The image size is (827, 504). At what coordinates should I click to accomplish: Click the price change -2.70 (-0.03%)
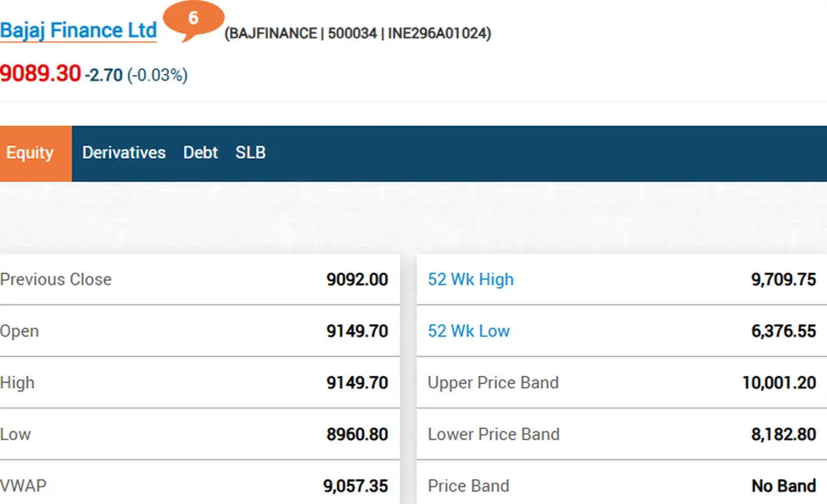(x=136, y=75)
